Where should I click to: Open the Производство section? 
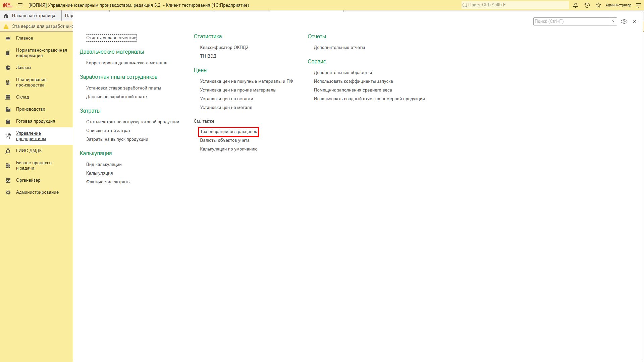(31, 109)
